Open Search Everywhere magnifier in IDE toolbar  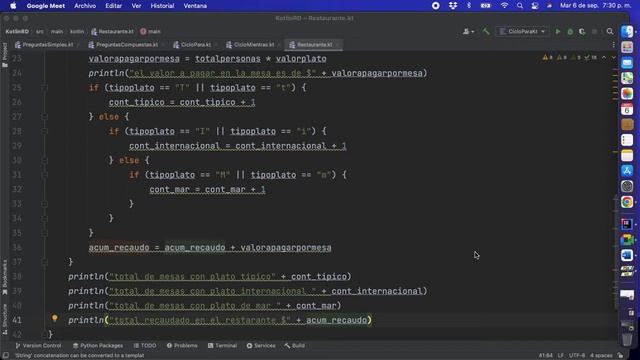(610, 31)
